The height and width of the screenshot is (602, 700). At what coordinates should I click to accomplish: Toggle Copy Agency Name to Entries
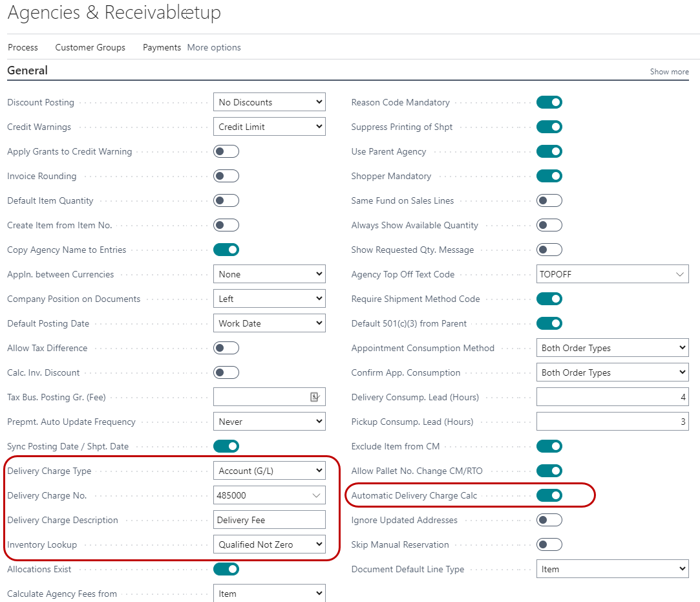click(x=226, y=250)
